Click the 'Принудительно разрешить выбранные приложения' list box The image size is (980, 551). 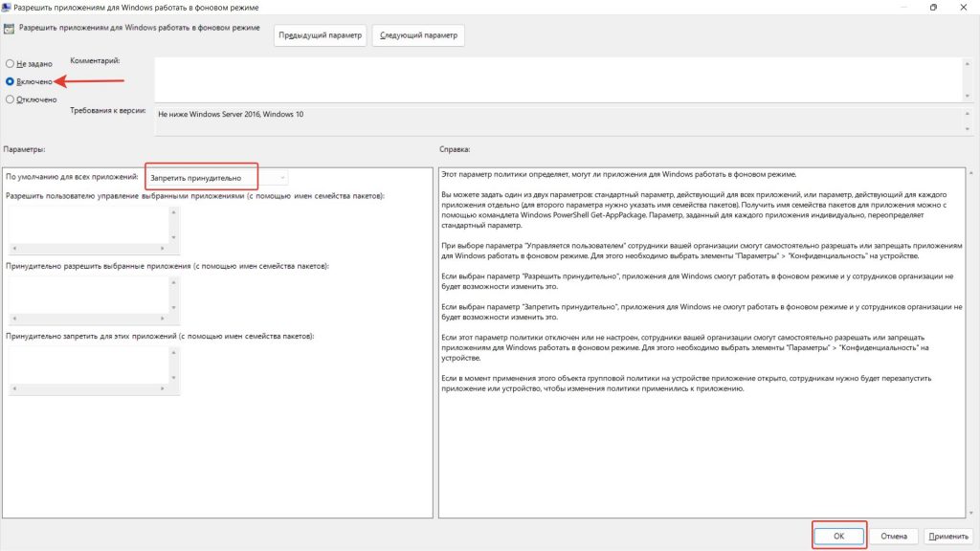(x=88, y=295)
